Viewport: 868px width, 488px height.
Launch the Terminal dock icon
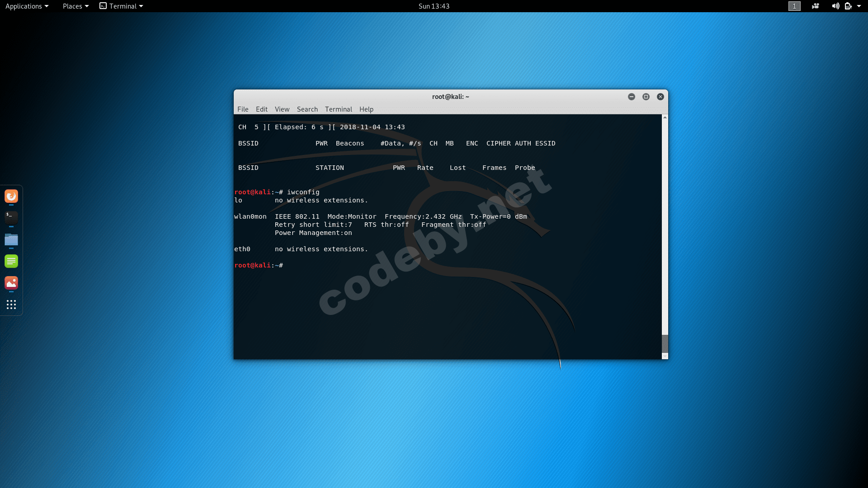click(x=11, y=217)
